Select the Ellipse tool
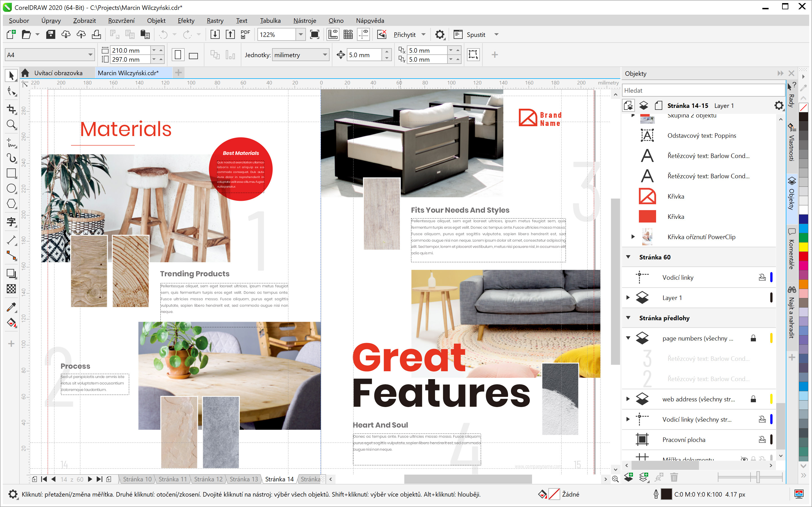812x507 pixels. [11, 188]
